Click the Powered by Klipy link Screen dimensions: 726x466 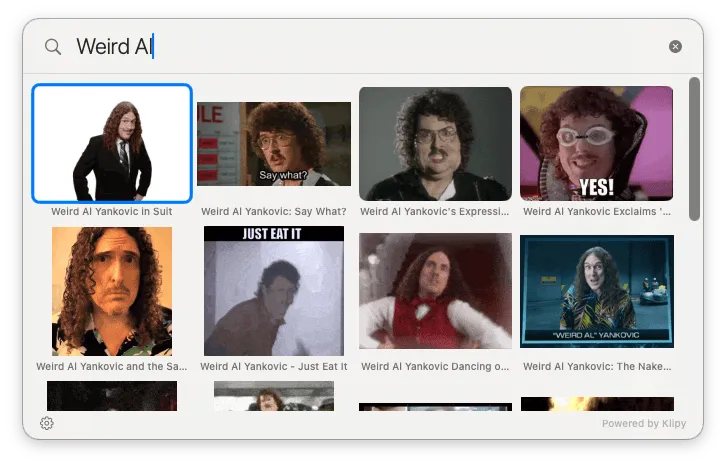(x=644, y=423)
